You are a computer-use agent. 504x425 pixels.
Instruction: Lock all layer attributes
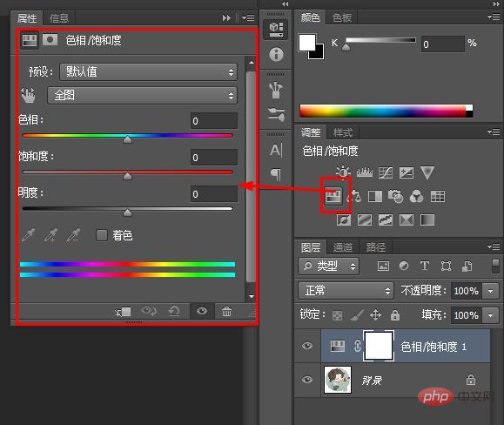click(x=395, y=315)
